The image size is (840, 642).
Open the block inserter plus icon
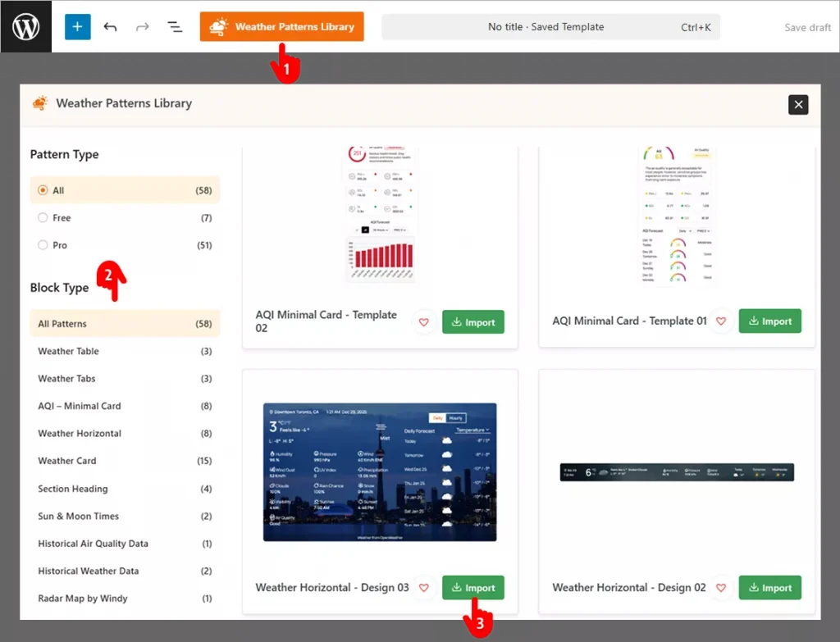click(77, 26)
